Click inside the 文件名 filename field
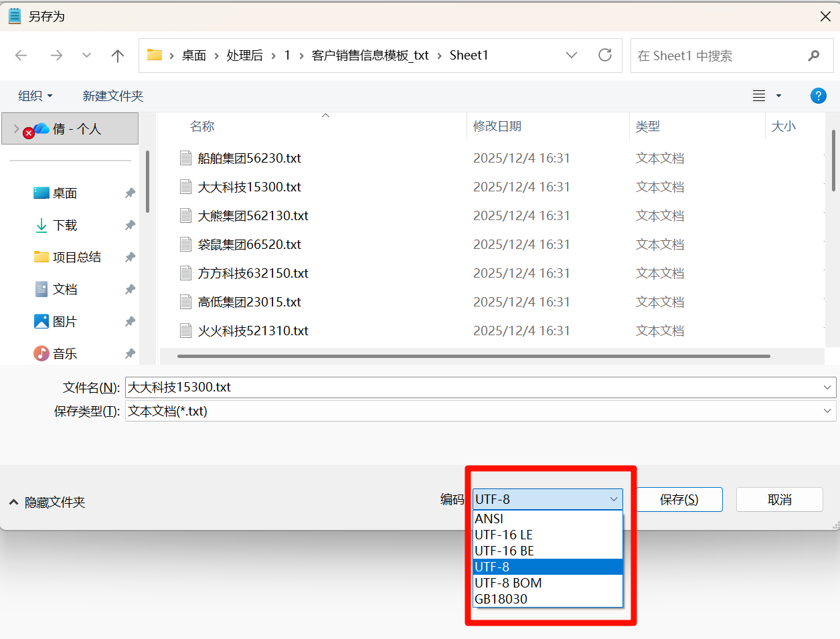The height and width of the screenshot is (639, 840). [x=402, y=387]
